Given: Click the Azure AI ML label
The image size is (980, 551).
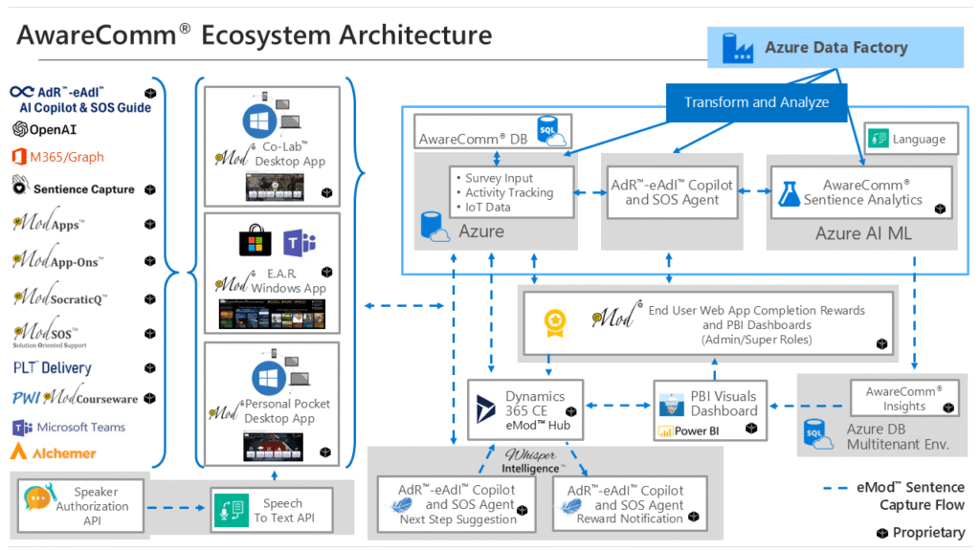Looking at the screenshot, I should click(863, 233).
